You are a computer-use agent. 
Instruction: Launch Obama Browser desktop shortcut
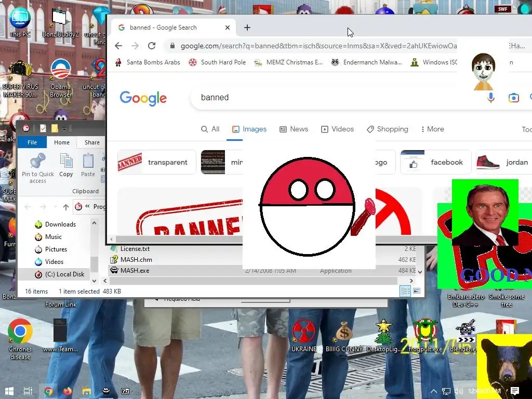click(61, 78)
